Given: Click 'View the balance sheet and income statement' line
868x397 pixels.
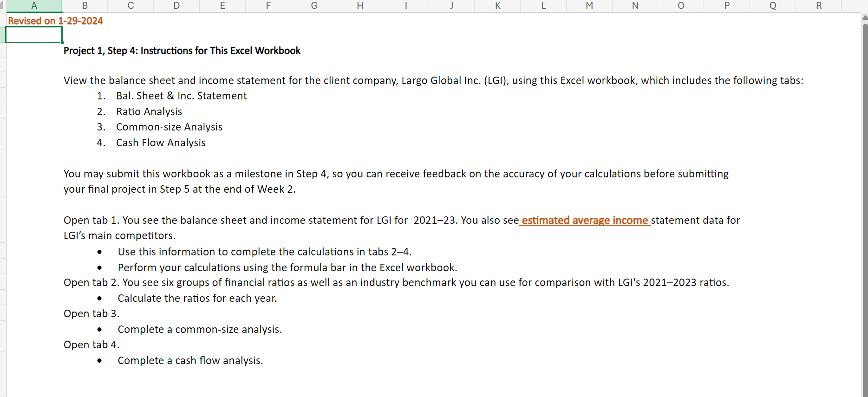Looking at the screenshot, I should (x=433, y=80).
